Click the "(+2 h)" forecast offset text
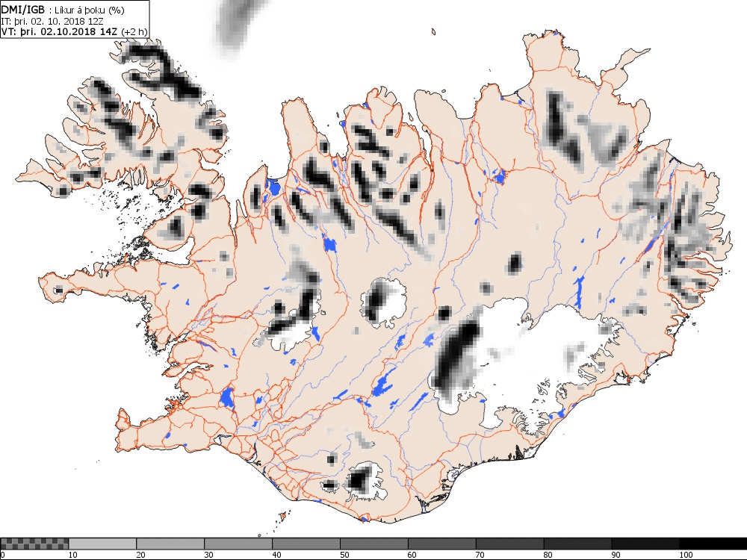Viewport: 747px width, 560px height. tap(134, 32)
